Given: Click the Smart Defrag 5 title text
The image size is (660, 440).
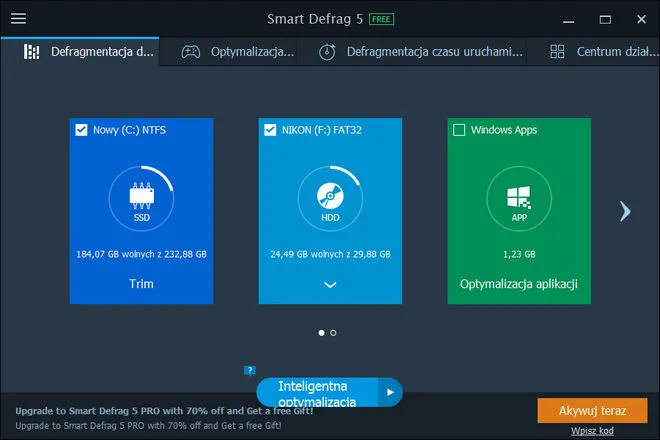Looking at the screenshot, I should coord(315,19).
